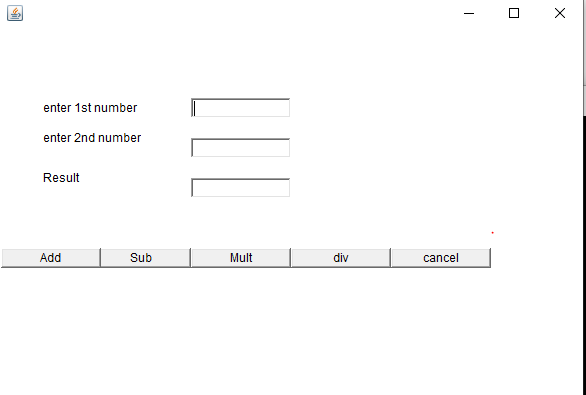Click the "Result" label text
586x395 pixels.
coord(61,178)
